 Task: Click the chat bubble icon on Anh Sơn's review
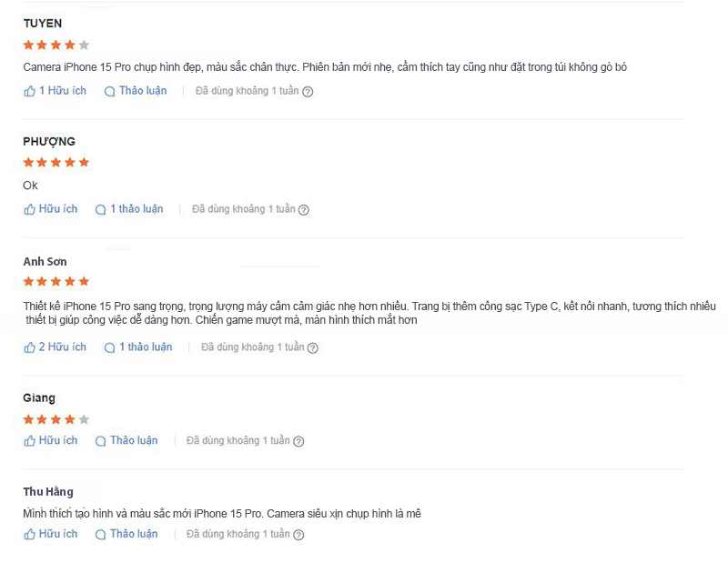pos(110,347)
